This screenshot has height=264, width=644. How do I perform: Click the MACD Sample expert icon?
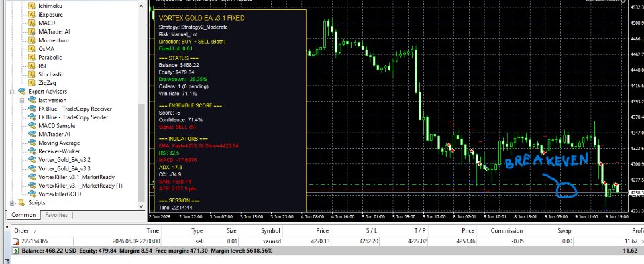(32, 126)
